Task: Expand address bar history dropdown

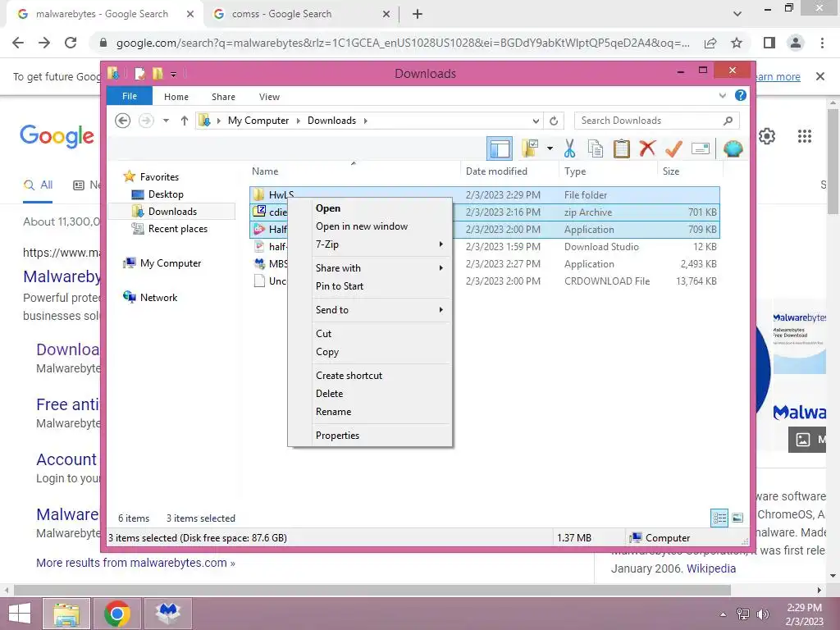Action: click(536, 121)
